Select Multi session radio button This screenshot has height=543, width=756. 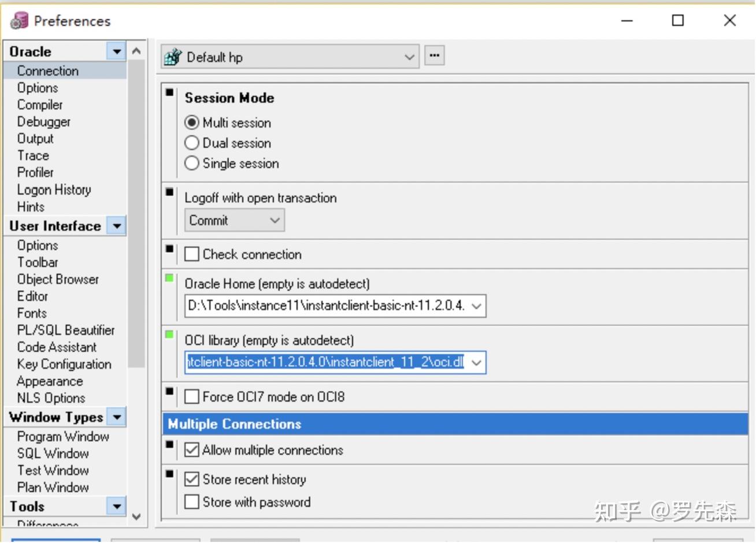click(192, 122)
